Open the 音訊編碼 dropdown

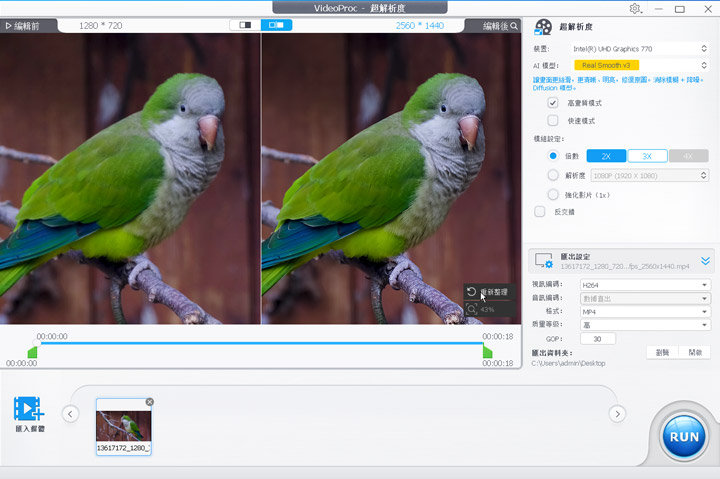[645, 299]
